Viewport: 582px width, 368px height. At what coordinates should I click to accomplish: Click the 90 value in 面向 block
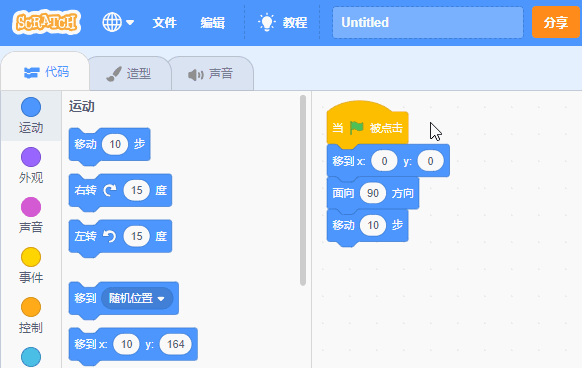tap(373, 193)
